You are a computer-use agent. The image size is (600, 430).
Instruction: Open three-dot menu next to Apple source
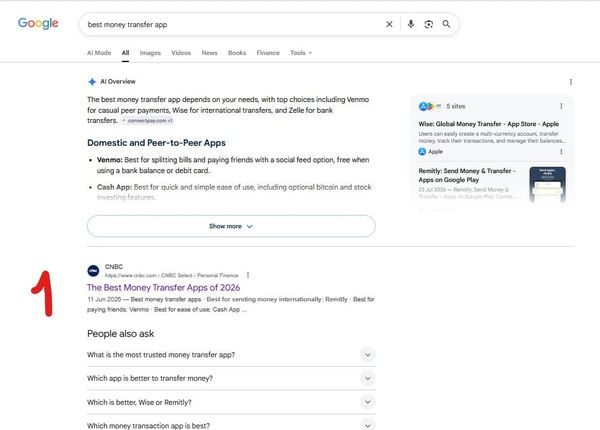(561, 151)
